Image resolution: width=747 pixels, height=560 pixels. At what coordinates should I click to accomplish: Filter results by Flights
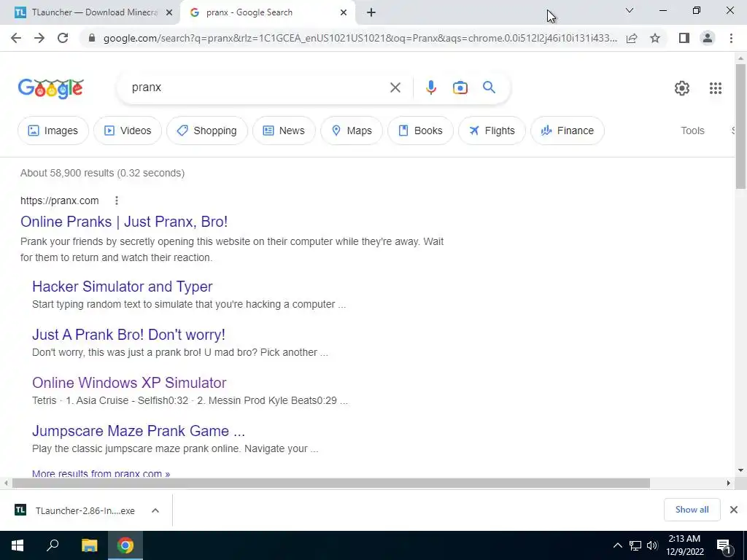(492, 131)
